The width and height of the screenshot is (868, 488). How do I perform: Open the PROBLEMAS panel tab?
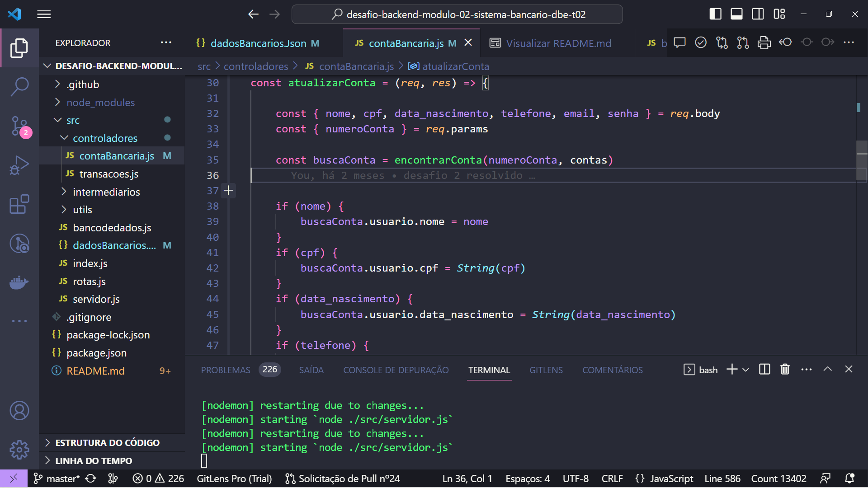coord(226,370)
